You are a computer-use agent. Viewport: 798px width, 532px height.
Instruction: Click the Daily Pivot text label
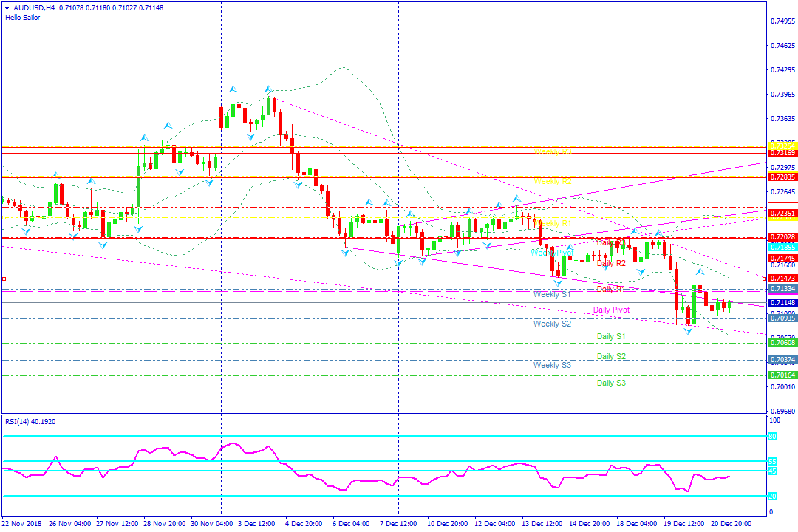click(611, 310)
